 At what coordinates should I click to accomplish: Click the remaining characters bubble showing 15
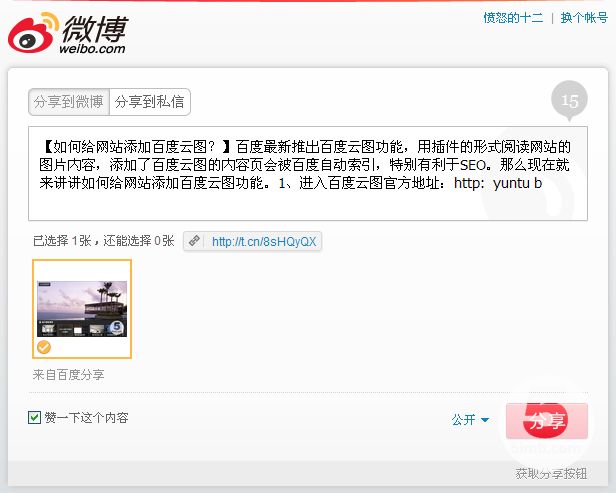tap(569, 101)
